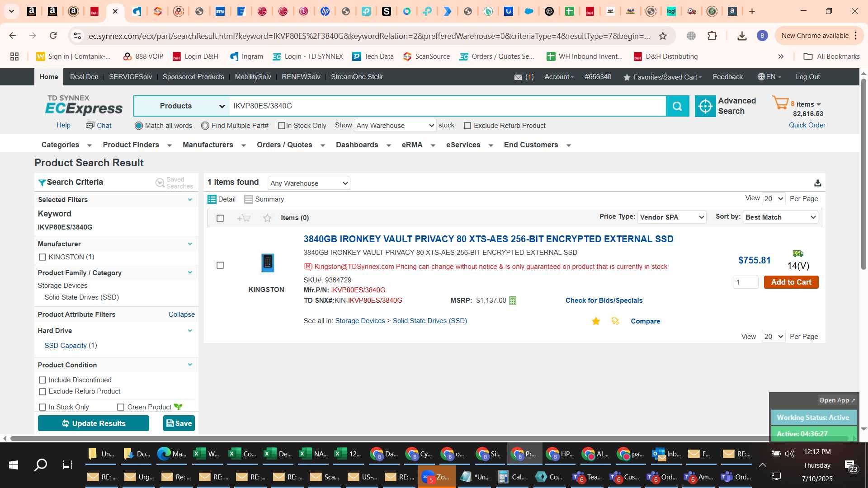Open Orders / Quotes menu
This screenshot has height=488, width=868.
click(291, 145)
